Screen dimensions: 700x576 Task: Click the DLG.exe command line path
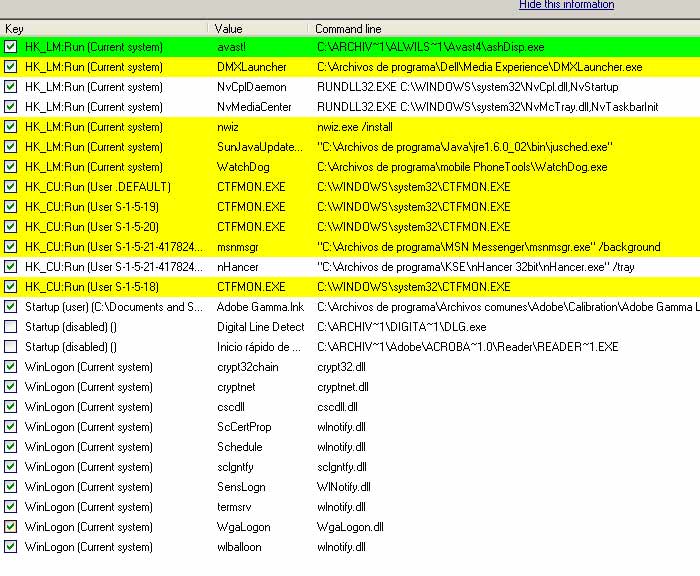pyautogui.click(x=401, y=327)
